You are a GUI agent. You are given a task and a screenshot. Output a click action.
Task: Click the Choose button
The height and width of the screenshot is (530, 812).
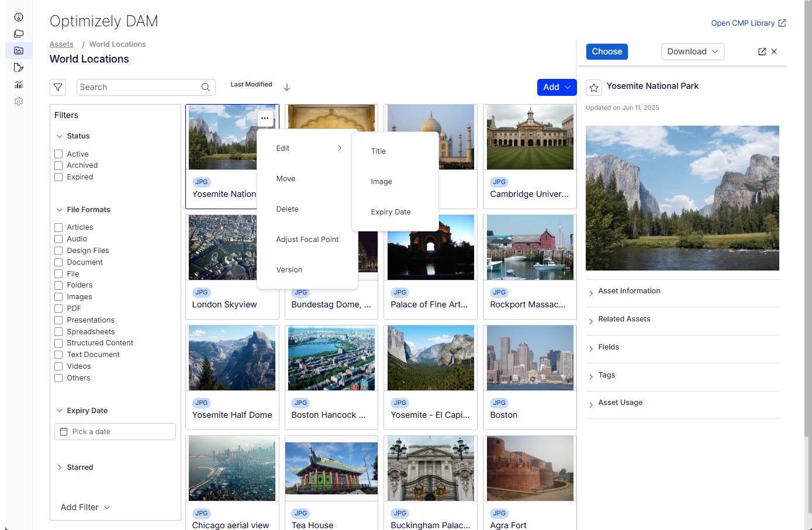coord(607,51)
